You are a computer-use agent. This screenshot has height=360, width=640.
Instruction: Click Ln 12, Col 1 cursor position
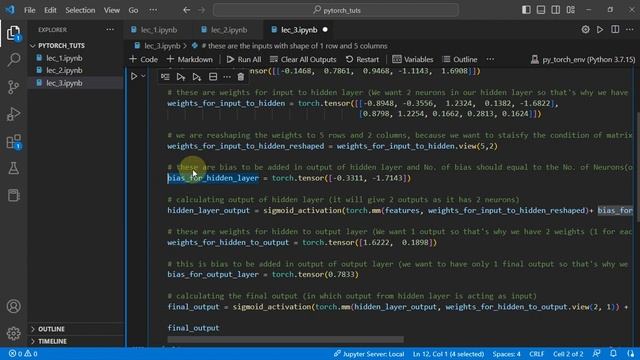tap(448, 354)
